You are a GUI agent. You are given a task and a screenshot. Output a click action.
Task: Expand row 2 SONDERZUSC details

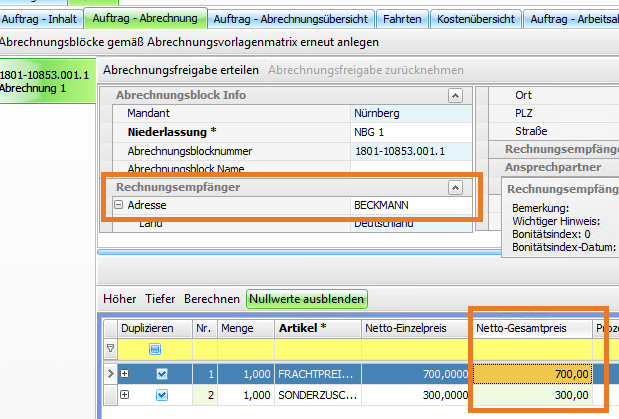125,396
